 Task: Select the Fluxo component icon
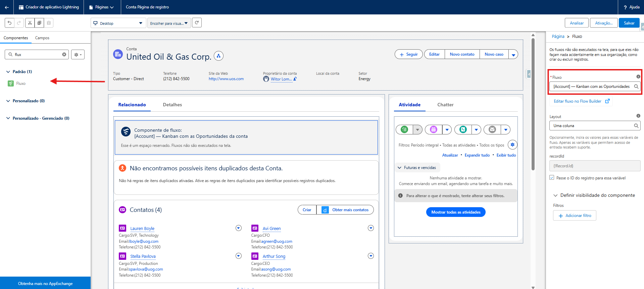coord(11,83)
